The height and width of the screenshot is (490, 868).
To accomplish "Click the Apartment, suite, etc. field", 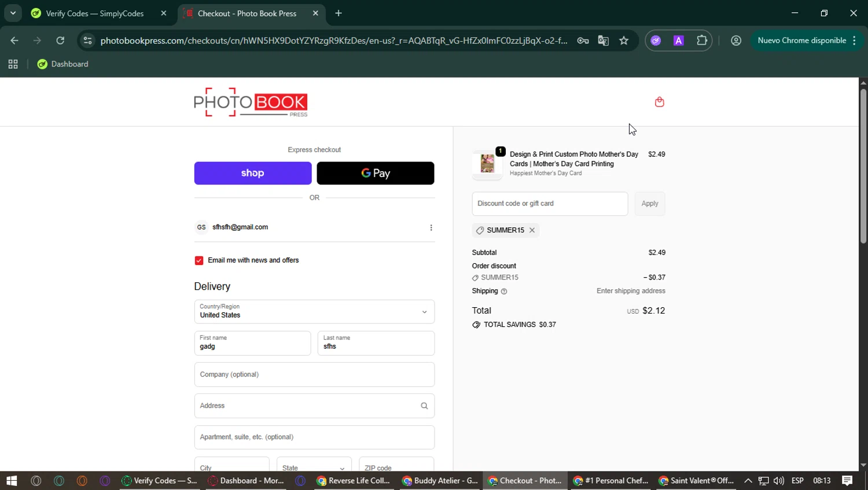I will click(314, 437).
